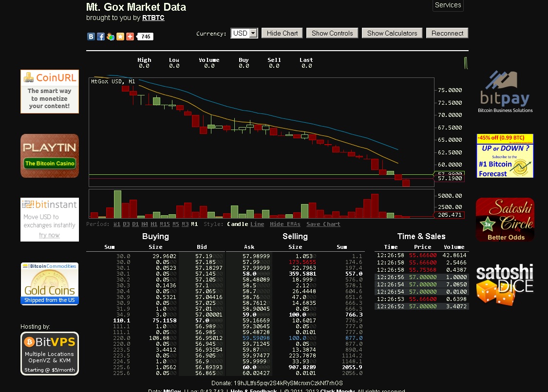
Task: Open the Playtin Bitcoin Casino ad
Action: click(50, 156)
